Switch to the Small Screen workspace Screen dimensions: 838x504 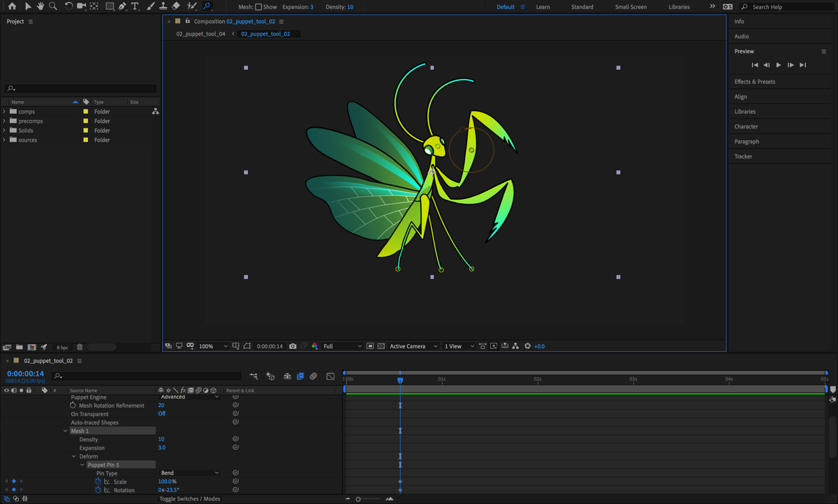[630, 7]
